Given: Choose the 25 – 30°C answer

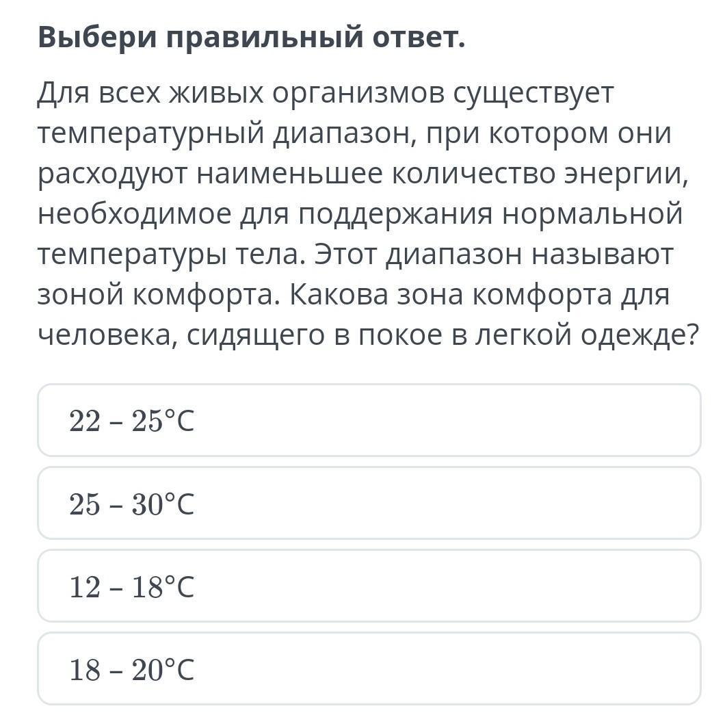Looking at the screenshot, I should coord(369,504).
